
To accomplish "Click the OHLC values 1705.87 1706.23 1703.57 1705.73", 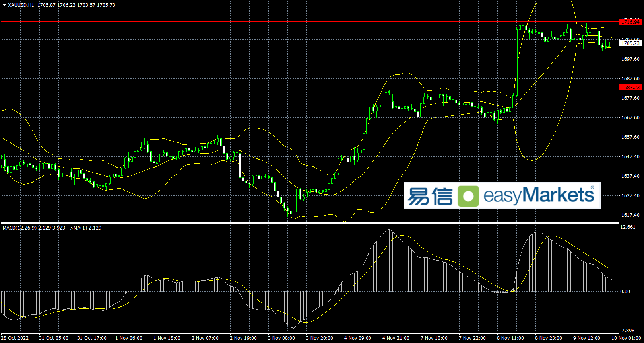I will [77, 5].
